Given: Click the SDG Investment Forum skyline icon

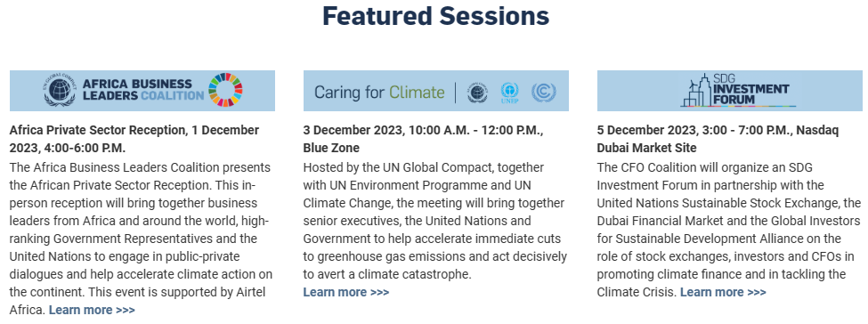Looking at the screenshot, I should point(699,90).
